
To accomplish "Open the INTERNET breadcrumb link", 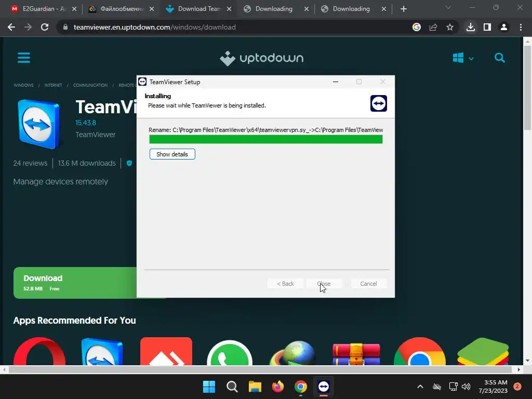I will (54, 85).
